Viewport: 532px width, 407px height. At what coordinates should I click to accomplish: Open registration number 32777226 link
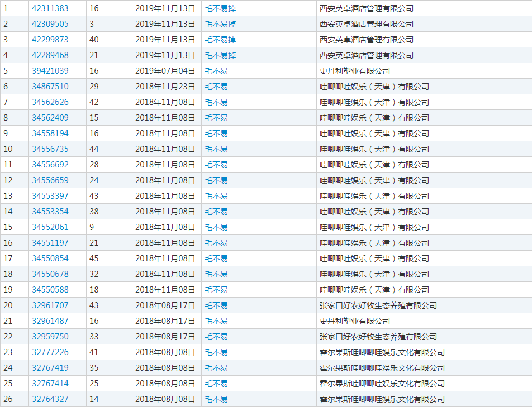50,352
